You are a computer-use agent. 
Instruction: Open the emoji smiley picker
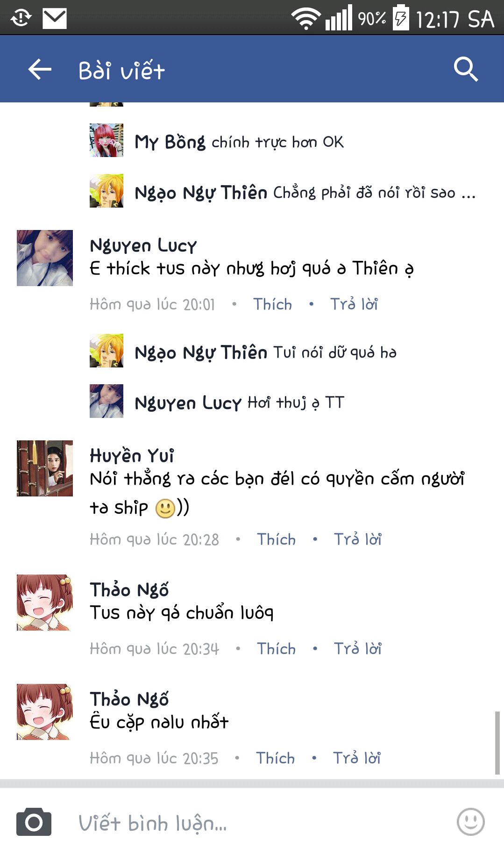[x=470, y=821]
